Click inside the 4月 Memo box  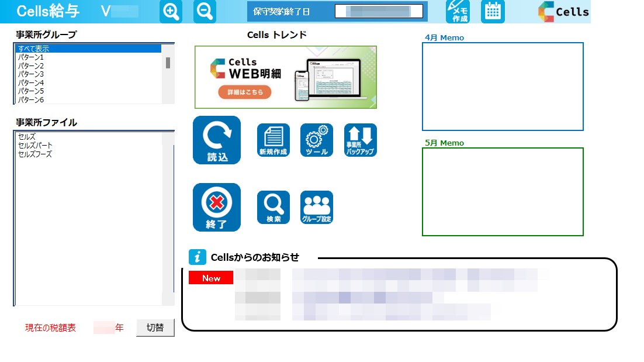tap(503, 87)
